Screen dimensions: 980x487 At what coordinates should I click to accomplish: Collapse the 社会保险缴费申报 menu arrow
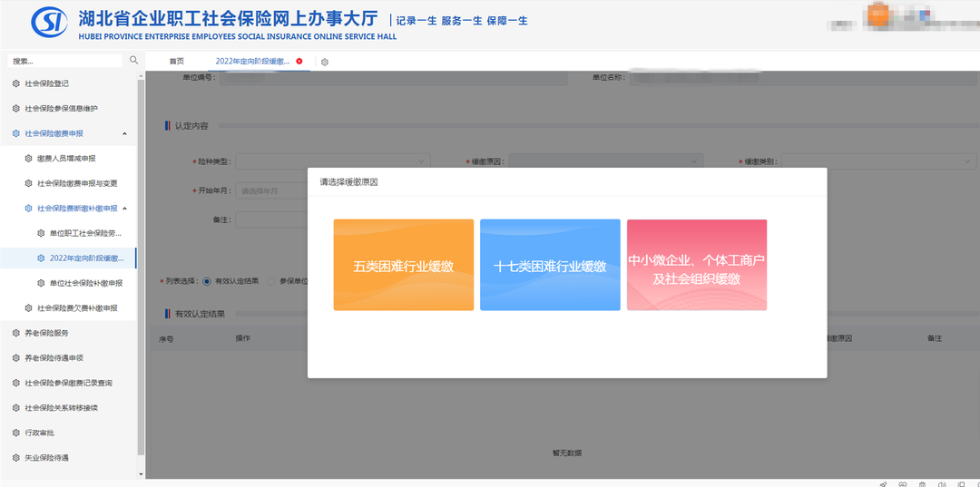coord(124,133)
